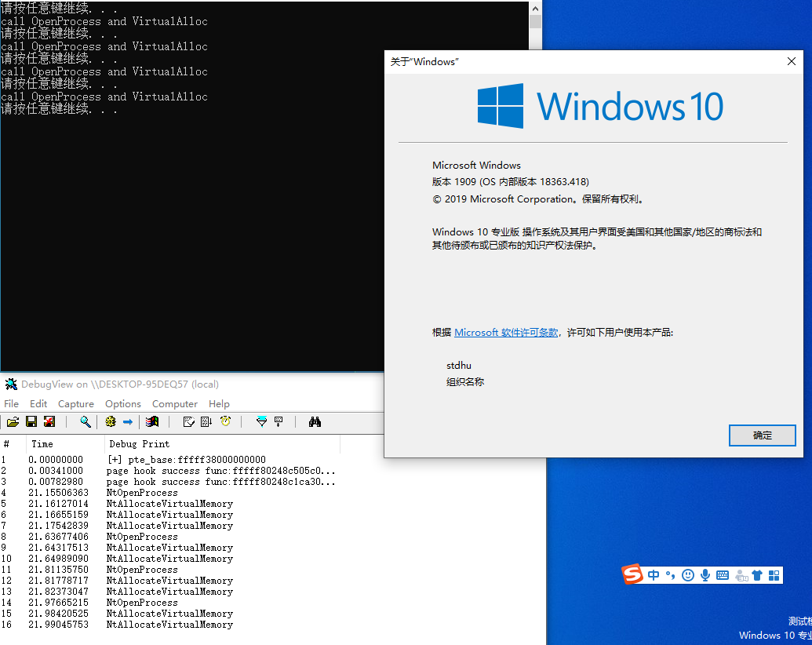Open the Sogou soft keyboard icon
The height and width of the screenshot is (645, 812).
click(x=723, y=575)
